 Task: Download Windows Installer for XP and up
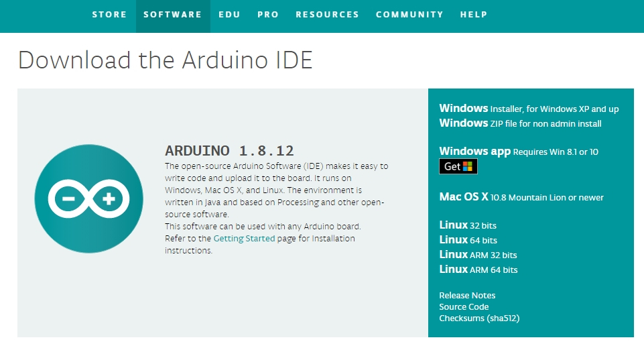529,109
